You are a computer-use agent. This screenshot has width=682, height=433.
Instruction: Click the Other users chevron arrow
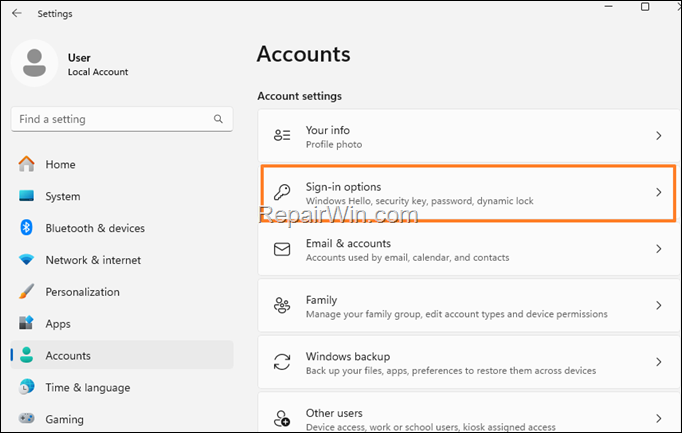tap(659, 418)
